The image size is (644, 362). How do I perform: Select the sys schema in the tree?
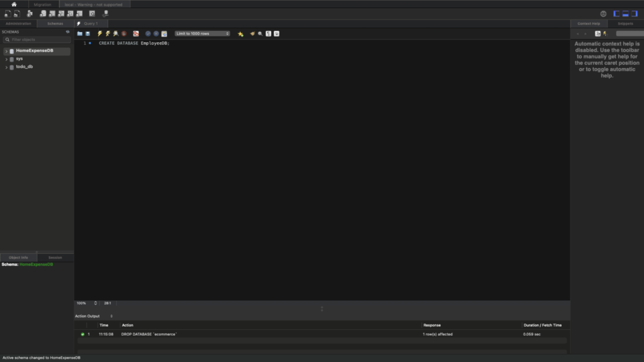(x=19, y=58)
